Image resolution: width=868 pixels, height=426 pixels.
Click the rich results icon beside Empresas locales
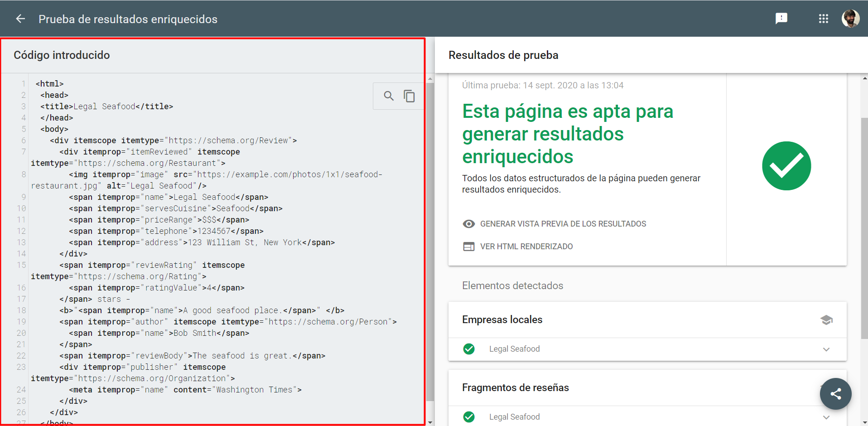[x=826, y=320]
